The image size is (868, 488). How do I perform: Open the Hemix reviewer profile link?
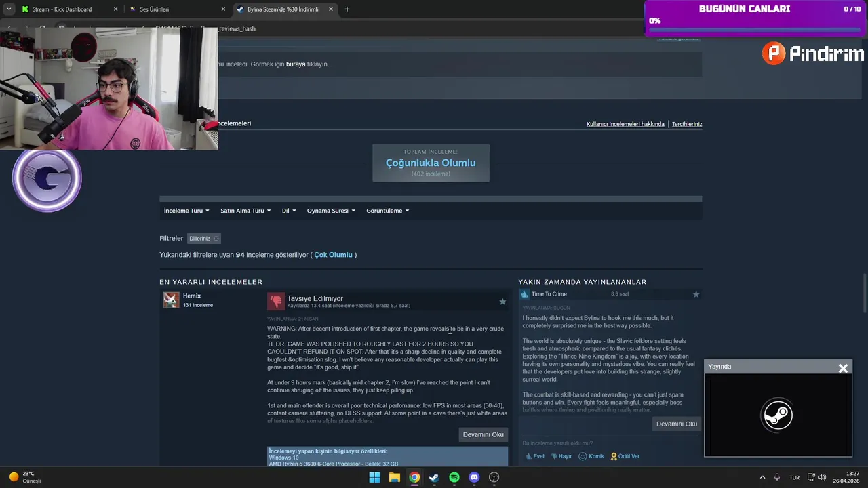(192, 296)
